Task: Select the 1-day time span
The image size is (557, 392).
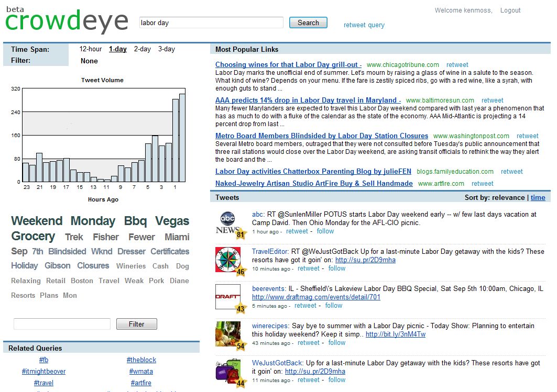Action: (x=118, y=49)
